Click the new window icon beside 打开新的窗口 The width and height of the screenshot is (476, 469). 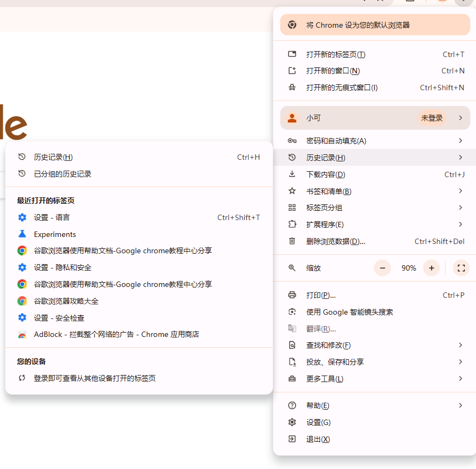click(292, 71)
